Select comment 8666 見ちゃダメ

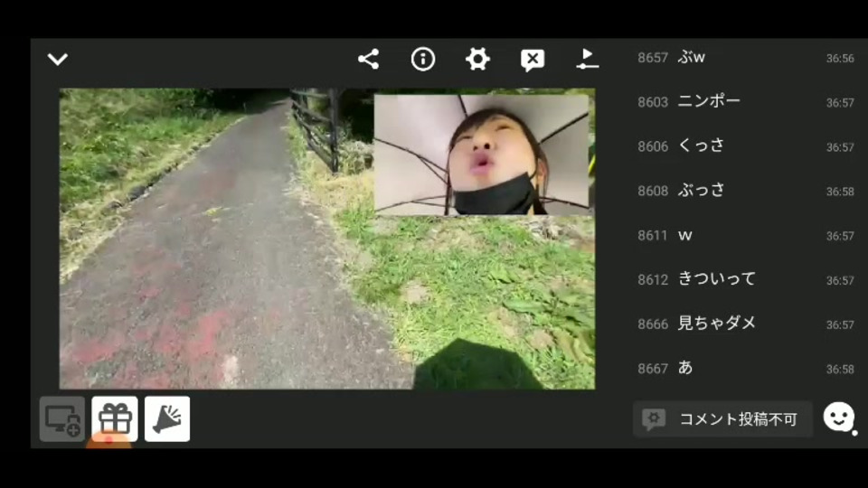(745, 324)
